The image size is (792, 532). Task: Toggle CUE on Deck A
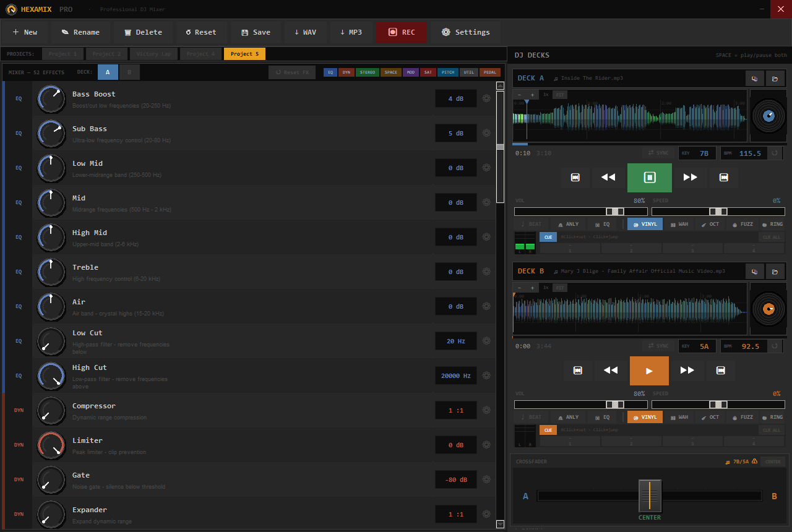[x=548, y=237]
